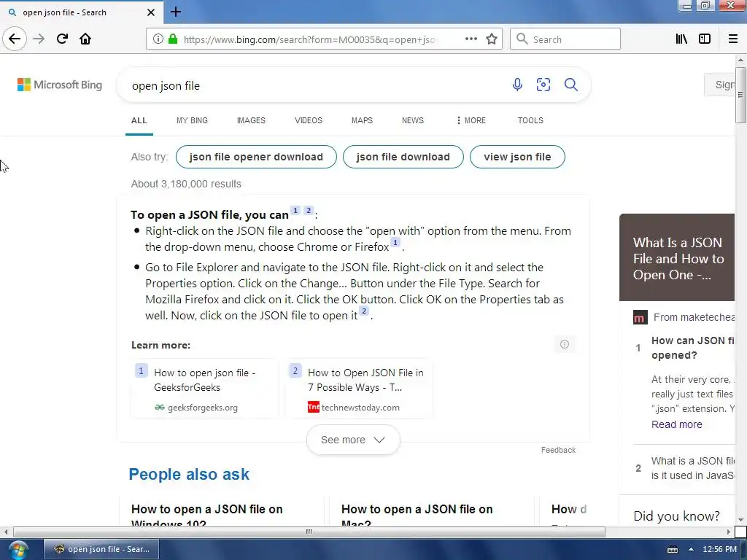Click the horizontal scrollbar thumb
Viewport: 747px width, 560px height.
pos(309,532)
